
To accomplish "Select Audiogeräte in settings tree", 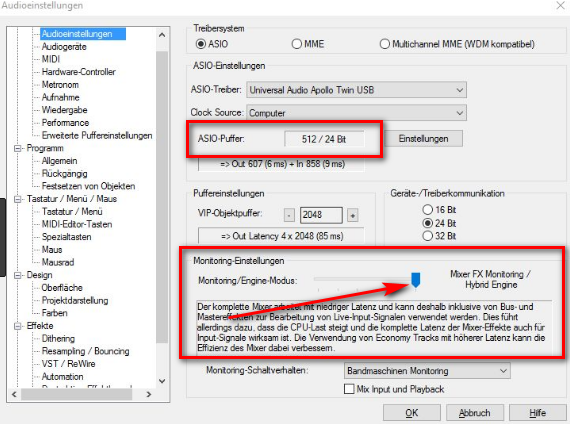I will (64, 47).
